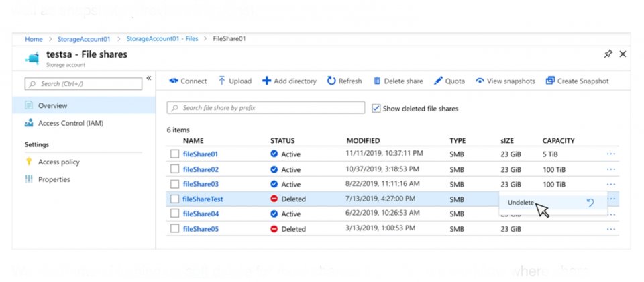The image size is (644, 282).
Task: Sort by the MODIFIED column header
Action: pyautogui.click(x=363, y=140)
